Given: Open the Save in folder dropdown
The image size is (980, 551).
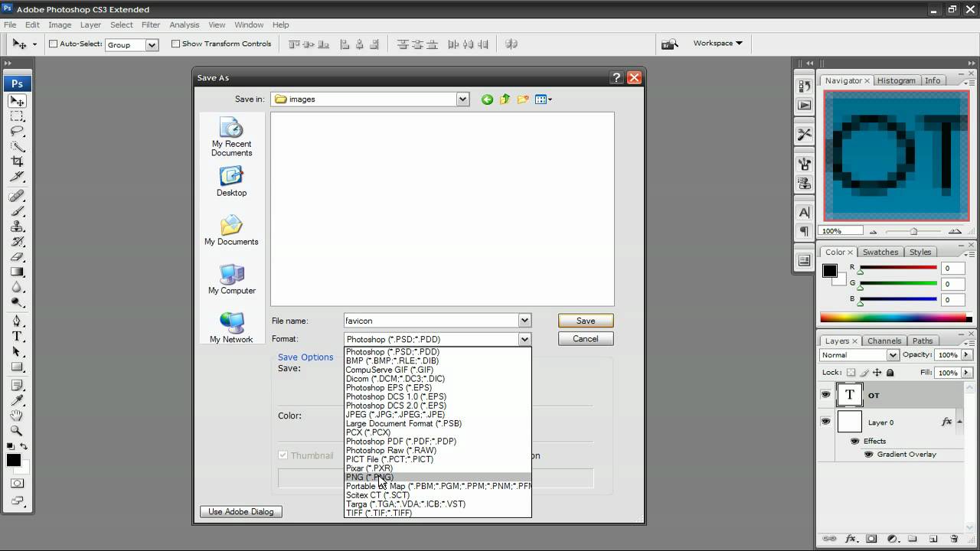Looking at the screenshot, I should 462,99.
